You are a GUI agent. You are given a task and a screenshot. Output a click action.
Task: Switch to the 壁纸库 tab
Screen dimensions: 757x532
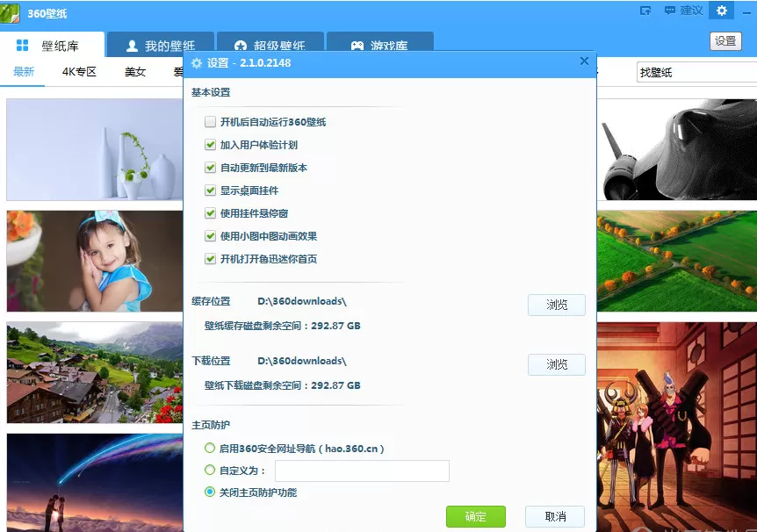[x=52, y=46]
